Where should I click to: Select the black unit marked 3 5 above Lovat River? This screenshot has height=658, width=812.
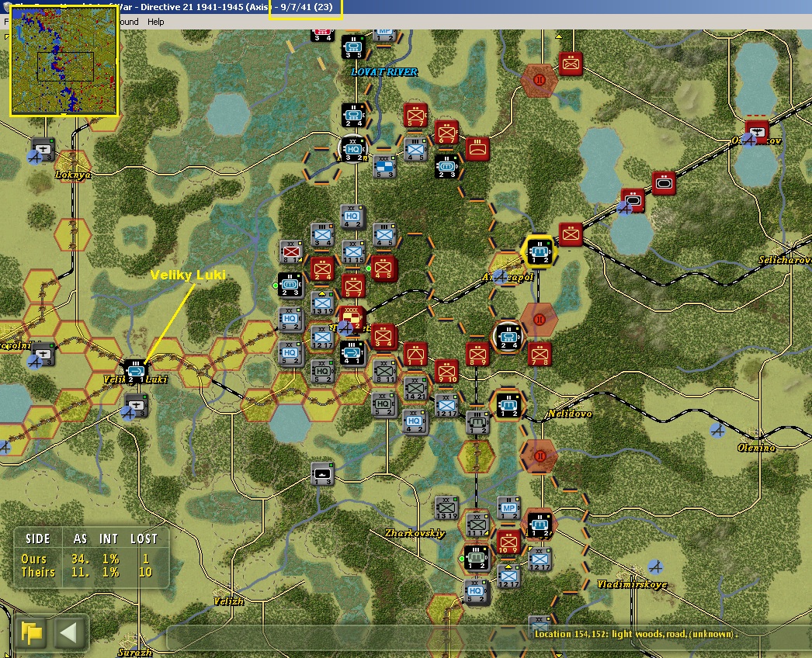click(x=353, y=47)
